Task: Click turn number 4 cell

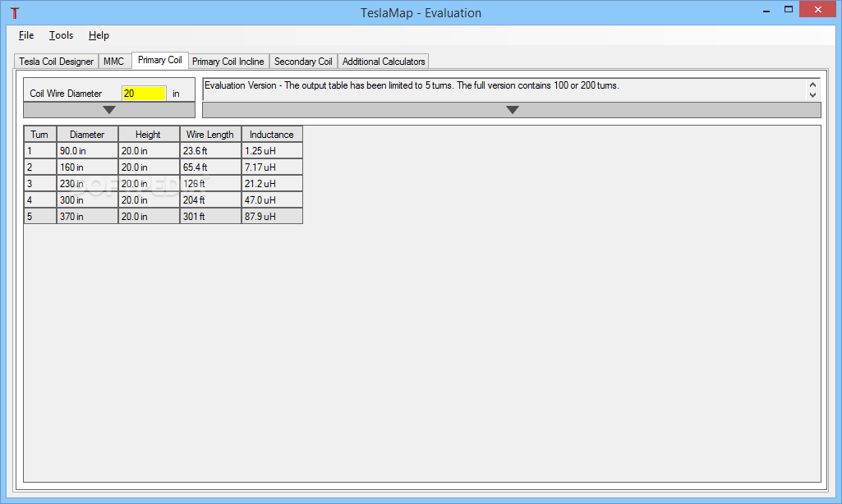Action: (x=39, y=200)
